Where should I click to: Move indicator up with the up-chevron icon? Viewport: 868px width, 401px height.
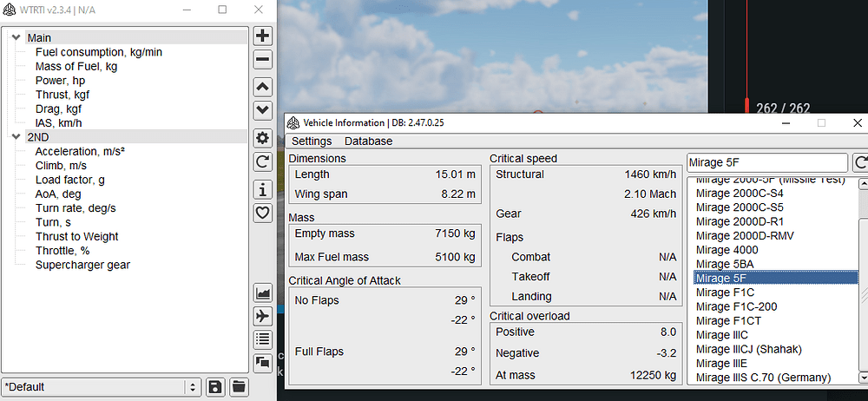click(262, 87)
